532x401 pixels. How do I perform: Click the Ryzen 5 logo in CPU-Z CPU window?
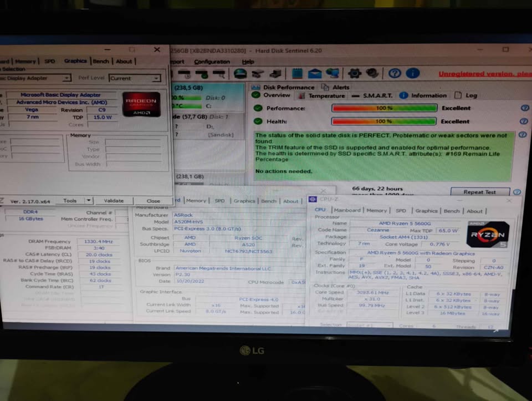pyautogui.click(x=488, y=234)
